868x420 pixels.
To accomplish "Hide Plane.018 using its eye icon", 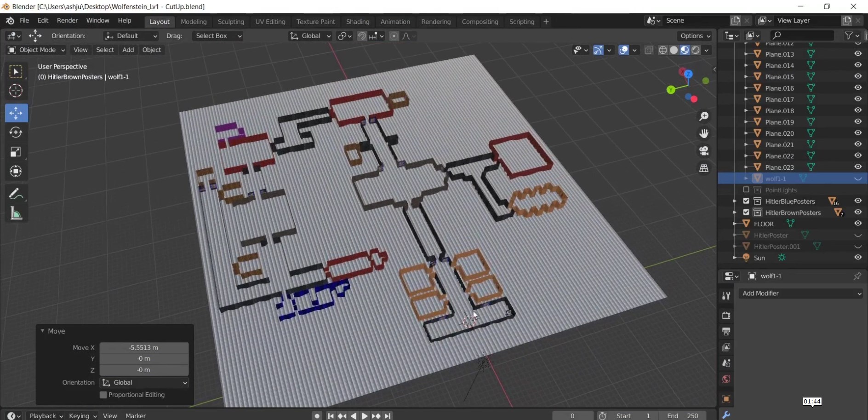I will [858, 110].
